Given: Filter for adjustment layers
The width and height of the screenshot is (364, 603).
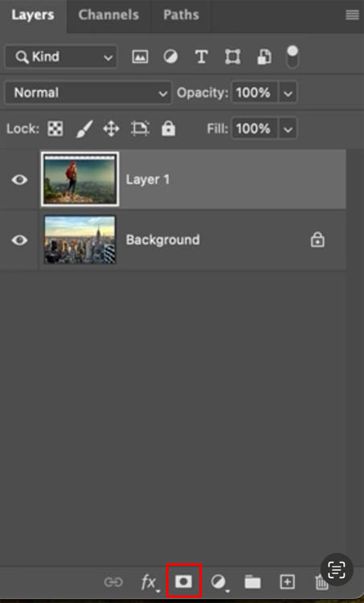Looking at the screenshot, I should [170, 57].
